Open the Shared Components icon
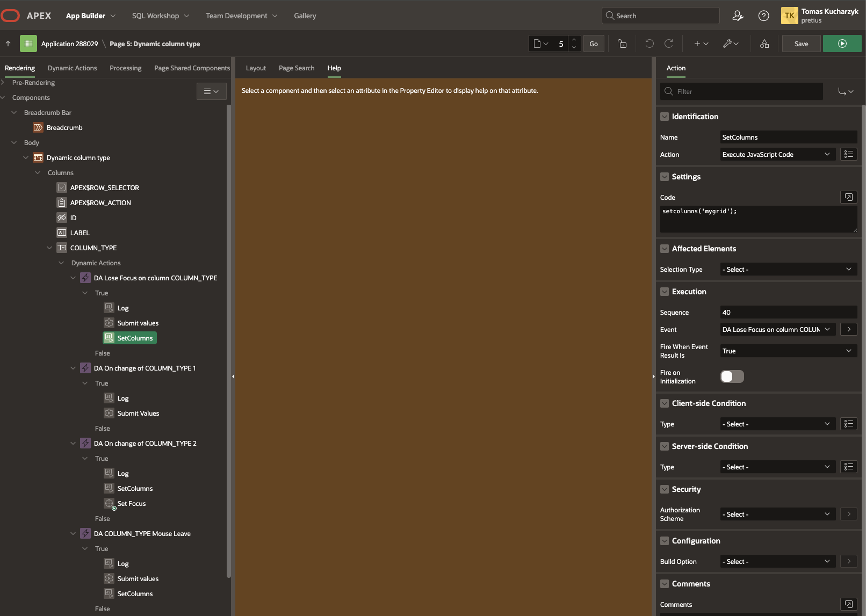Screen dimensions: 866x616 pyautogui.click(x=764, y=44)
